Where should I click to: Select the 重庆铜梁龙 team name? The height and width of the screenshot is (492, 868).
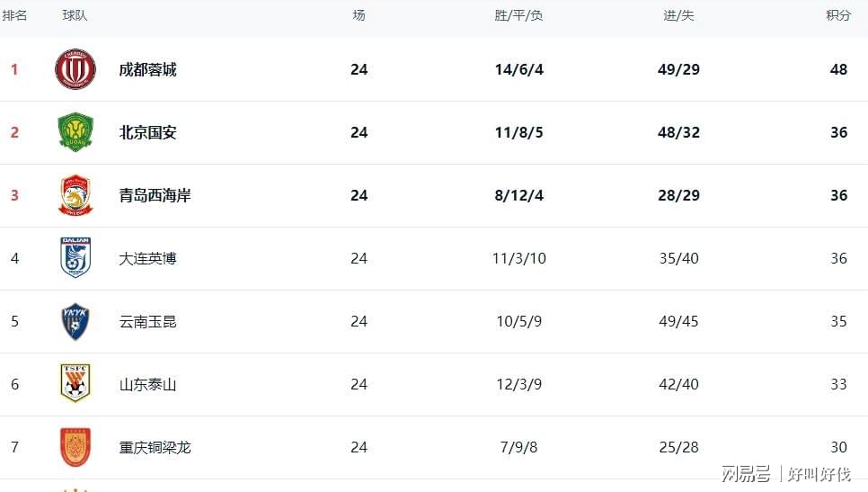tap(155, 447)
